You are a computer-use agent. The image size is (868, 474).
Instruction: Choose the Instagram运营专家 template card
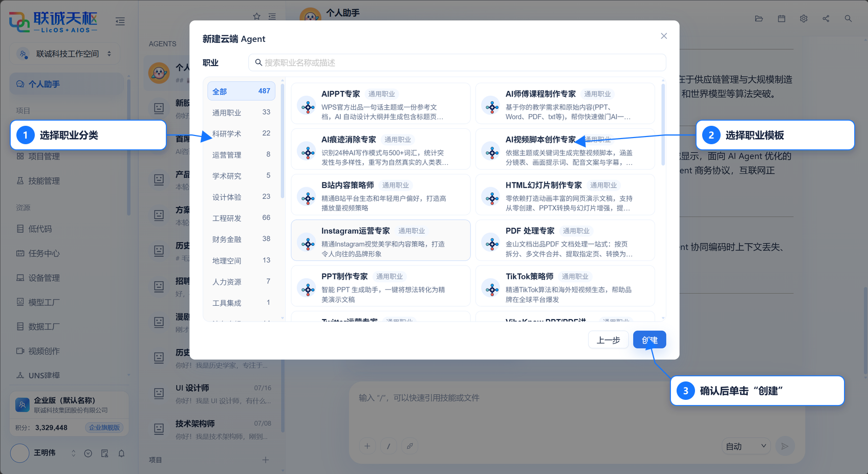point(381,240)
